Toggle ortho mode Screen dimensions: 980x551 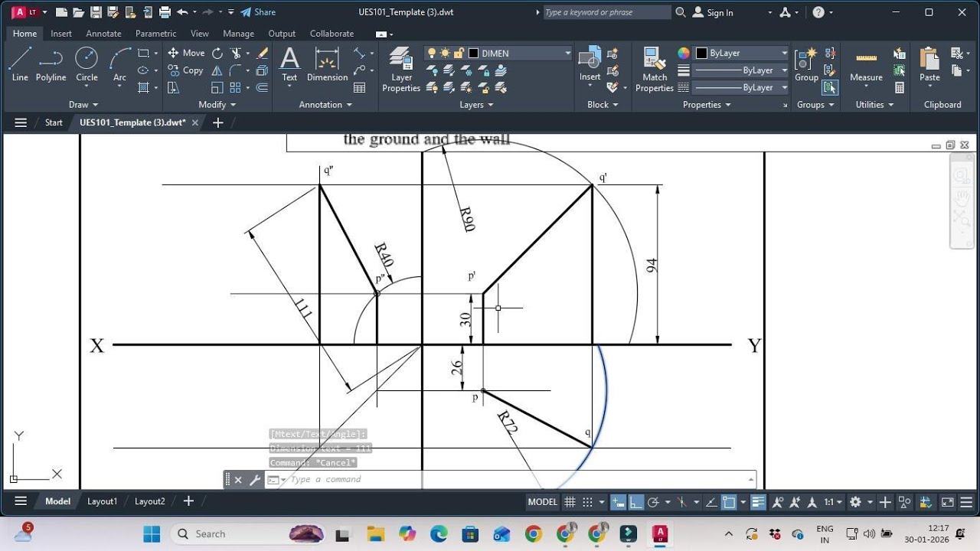[635, 502]
